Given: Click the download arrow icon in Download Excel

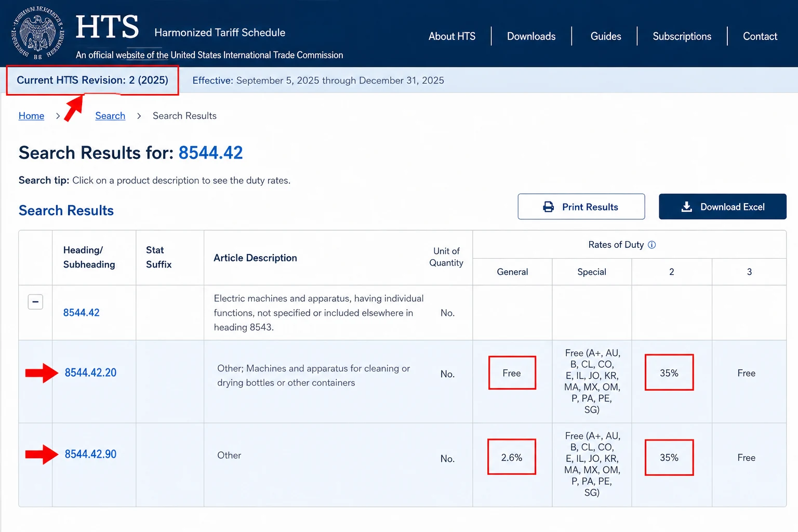Looking at the screenshot, I should point(686,207).
